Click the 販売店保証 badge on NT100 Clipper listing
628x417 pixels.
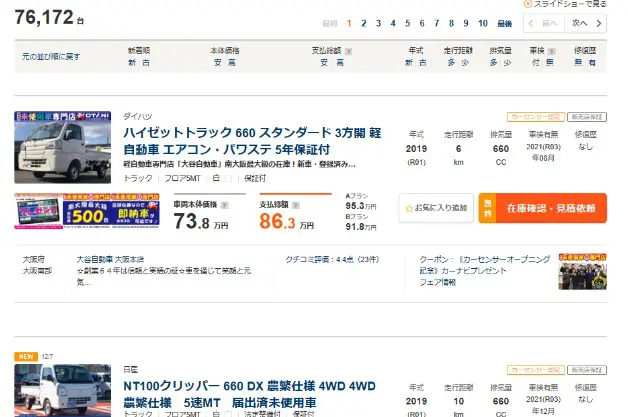point(587,370)
